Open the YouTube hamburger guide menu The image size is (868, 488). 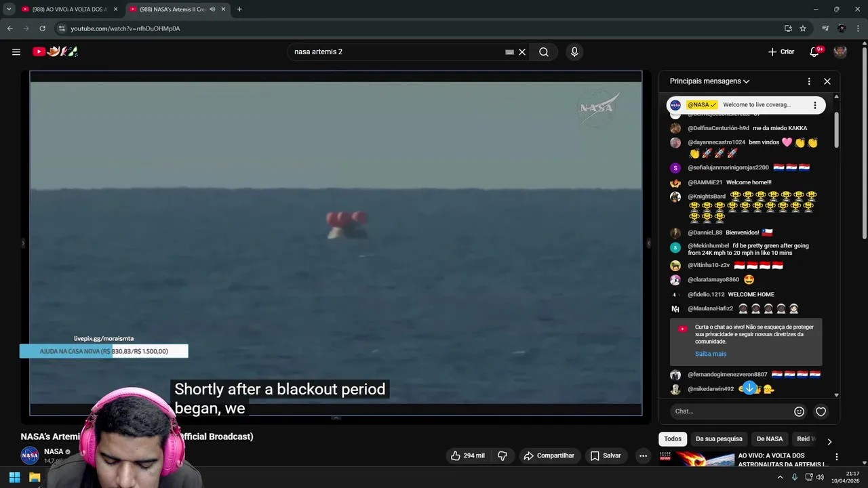tap(16, 52)
